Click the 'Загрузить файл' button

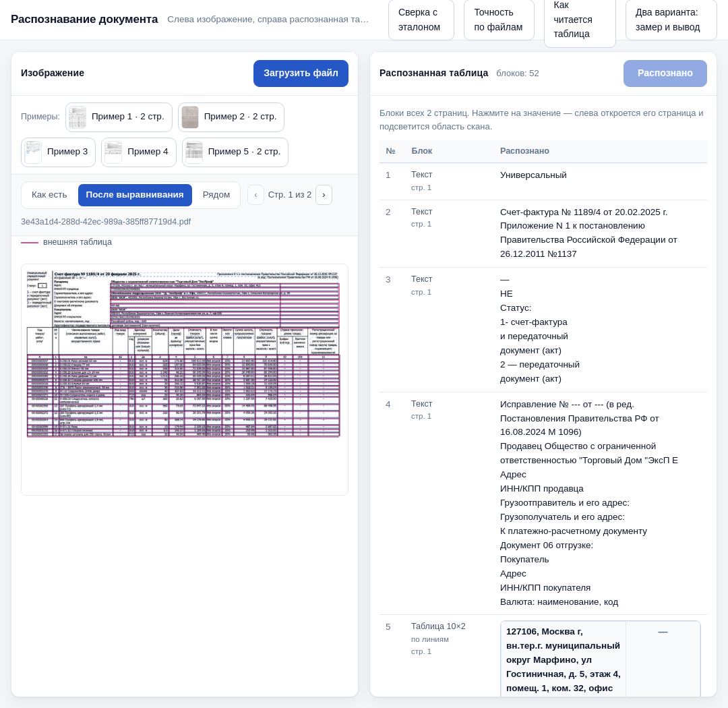[x=301, y=73]
